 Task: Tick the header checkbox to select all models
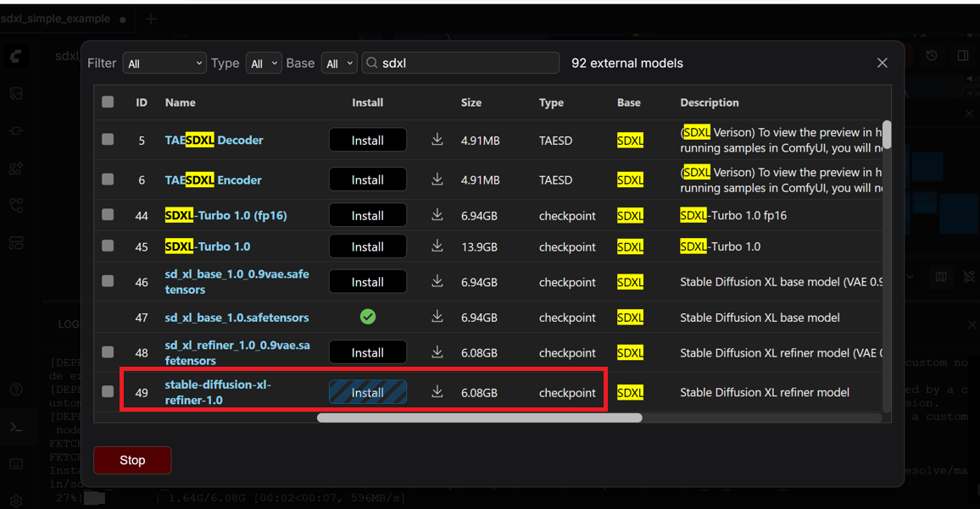108,102
